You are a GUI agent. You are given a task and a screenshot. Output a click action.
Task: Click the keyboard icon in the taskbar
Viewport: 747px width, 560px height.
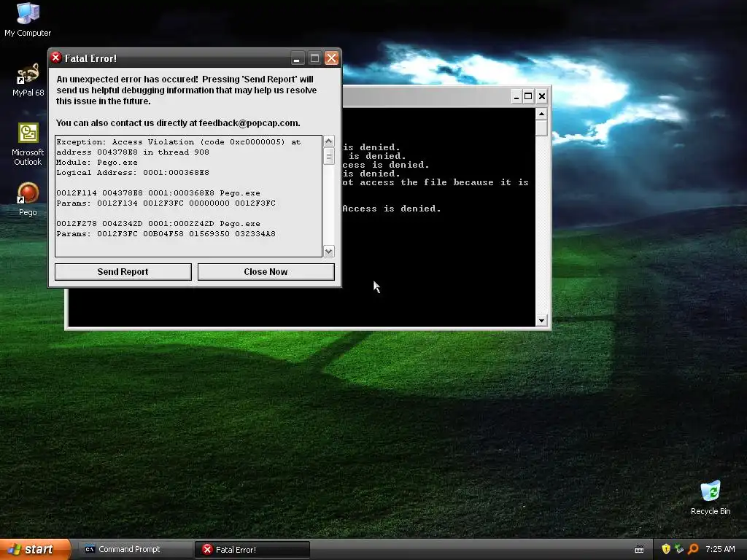639,550
